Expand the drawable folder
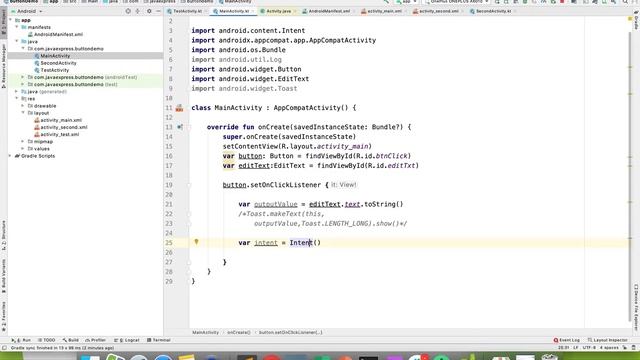This screenshot has height=360, width=640. click(23, 106)
